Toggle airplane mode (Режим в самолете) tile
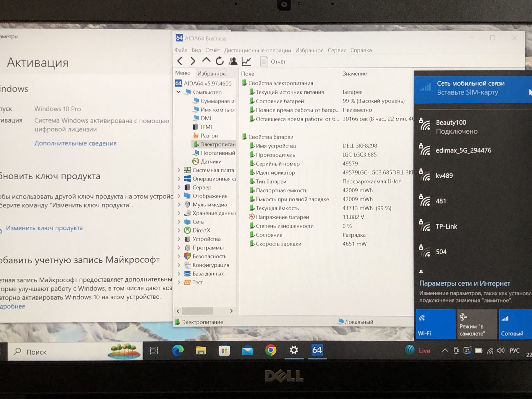The image size is (532, 399). (477, 325)
